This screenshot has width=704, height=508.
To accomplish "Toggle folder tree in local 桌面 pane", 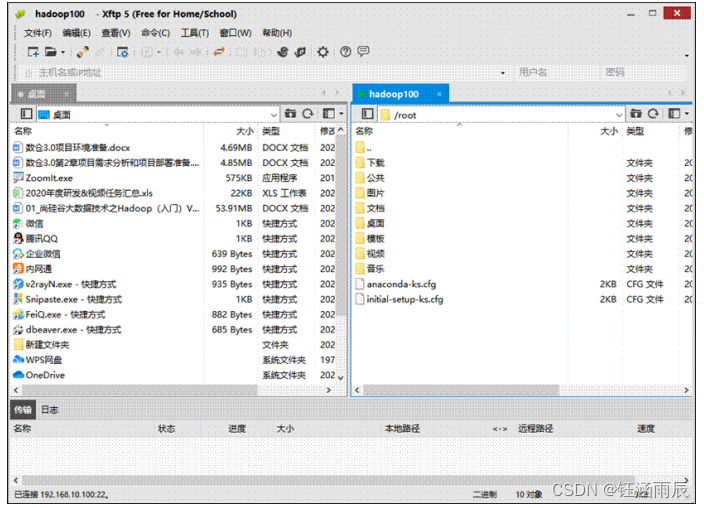I will [x=26, y=114].
